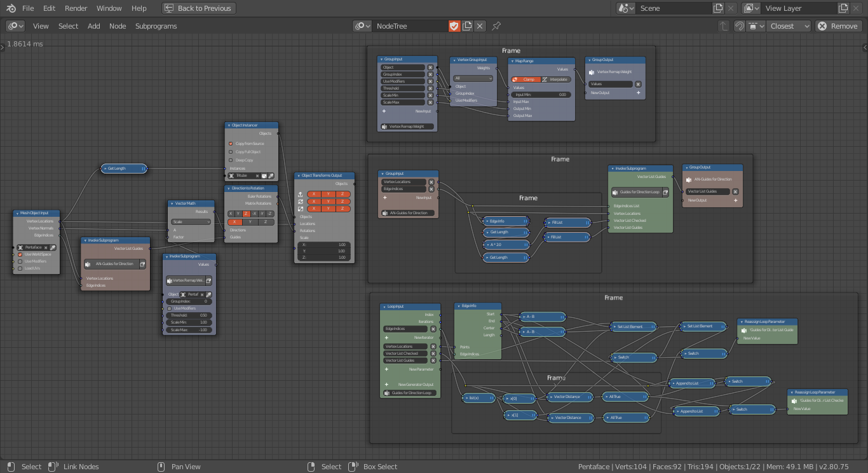Open the View Layer browse icon
The height and width of the screenshot is (473, 868).
pyautogui.click(x=752, y=8)
